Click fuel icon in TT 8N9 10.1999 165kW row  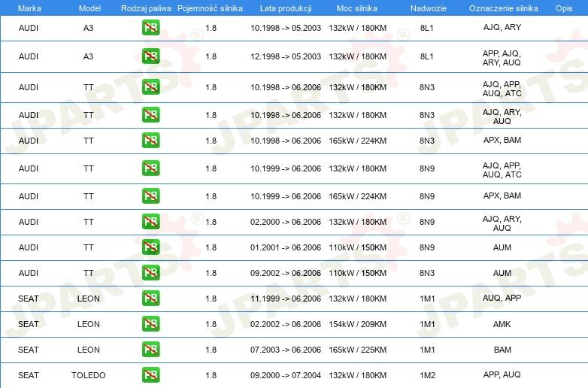150,196
